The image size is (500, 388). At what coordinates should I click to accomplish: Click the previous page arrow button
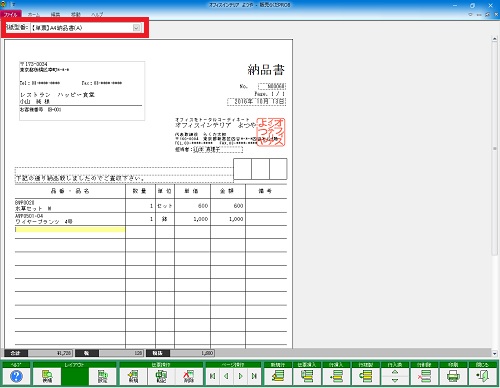226,376
